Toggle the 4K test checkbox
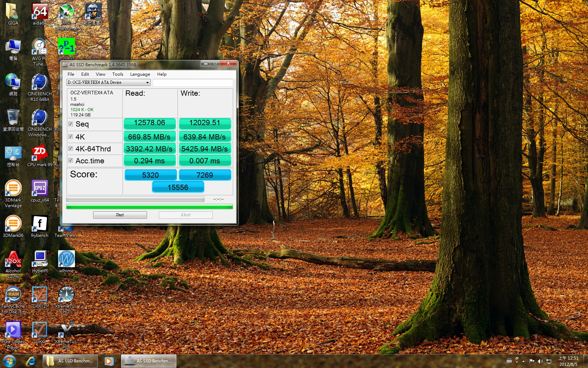 pyautogui.click(x=71, y=137)
